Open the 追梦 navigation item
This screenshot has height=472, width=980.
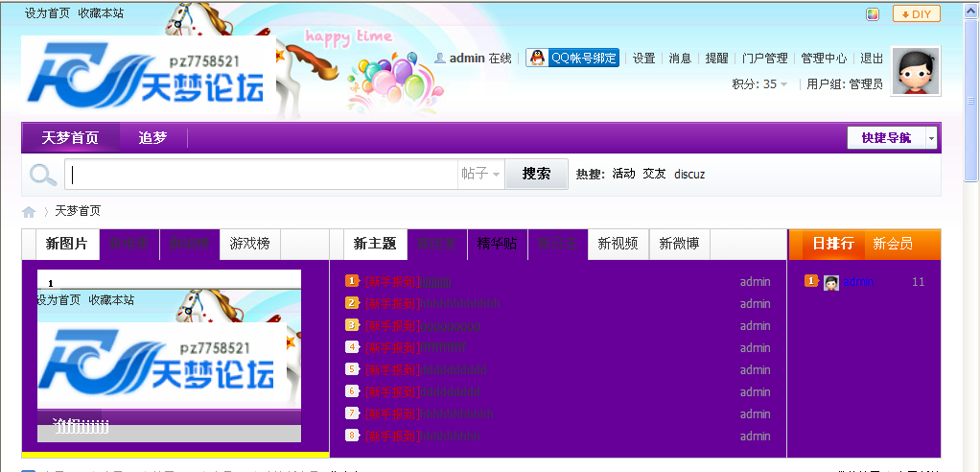[153, 138]
